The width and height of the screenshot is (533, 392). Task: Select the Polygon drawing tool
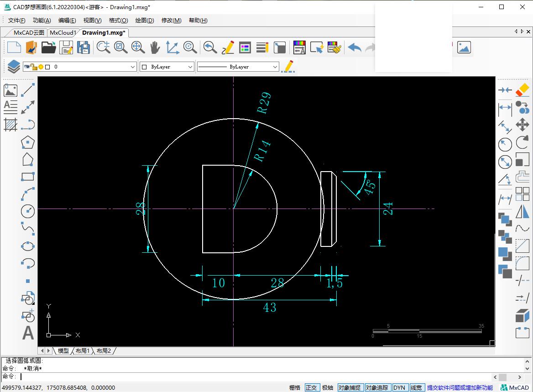pos(28,142)
